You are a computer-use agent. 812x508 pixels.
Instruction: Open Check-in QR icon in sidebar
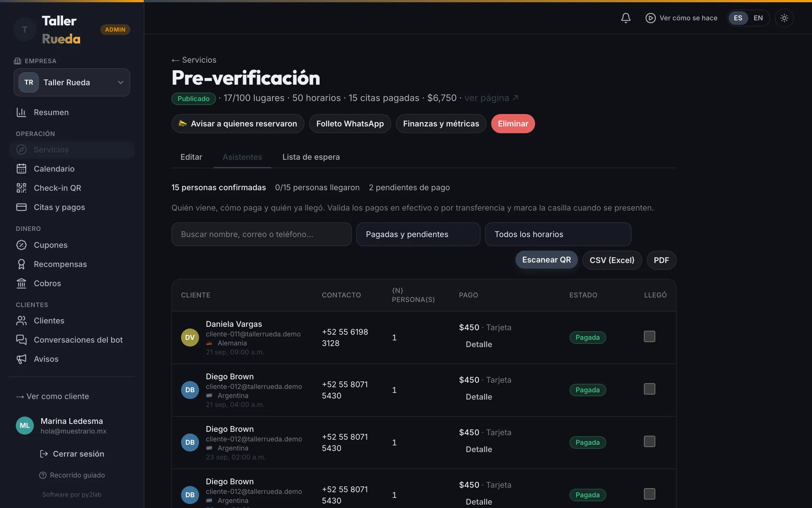tap(21, 188)
